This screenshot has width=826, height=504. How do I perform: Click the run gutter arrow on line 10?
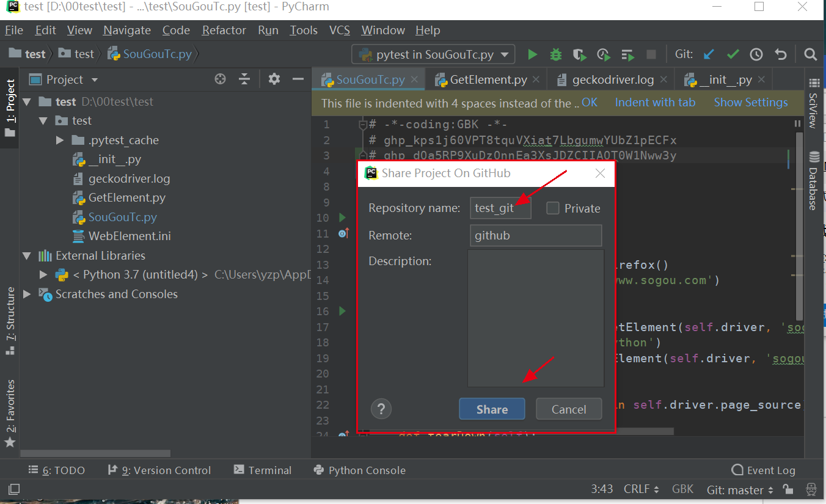[x=342, y=217]
